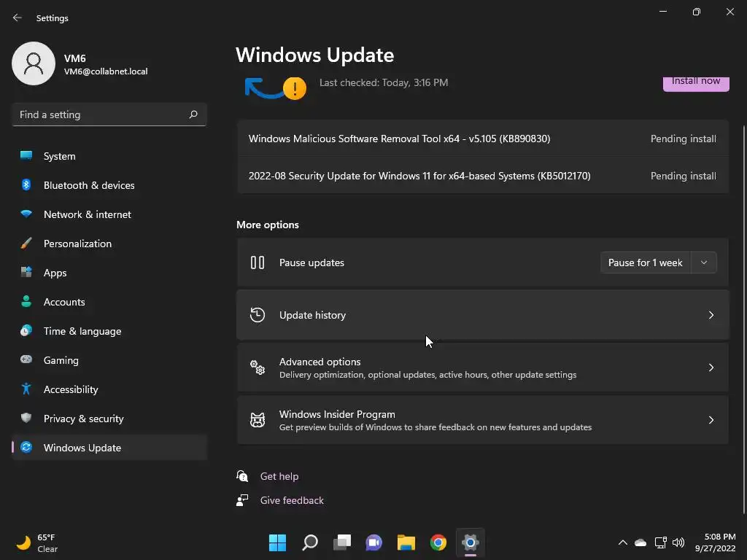Open Update history with its chevron

pyautogui.click(x=711, y=315)
